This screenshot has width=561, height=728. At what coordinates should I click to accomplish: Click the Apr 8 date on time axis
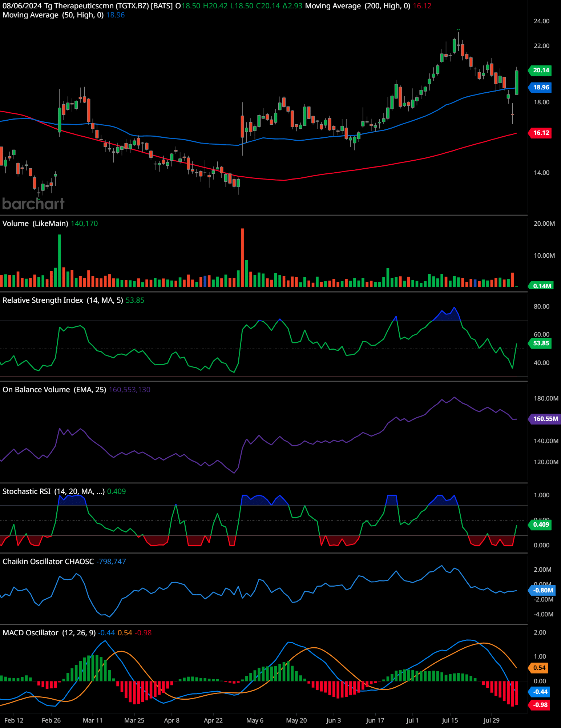click(172, 720)
